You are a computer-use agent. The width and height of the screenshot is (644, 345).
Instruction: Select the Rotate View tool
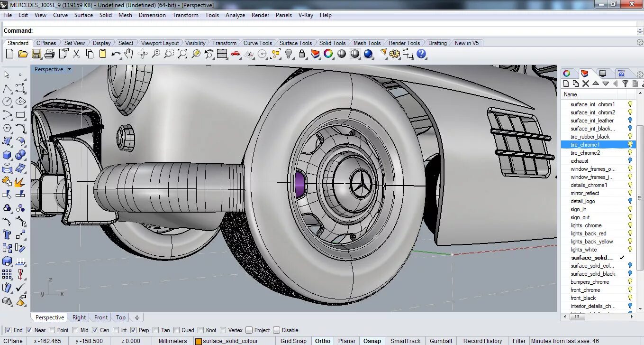pyautogui.click(x=143, y=54)
